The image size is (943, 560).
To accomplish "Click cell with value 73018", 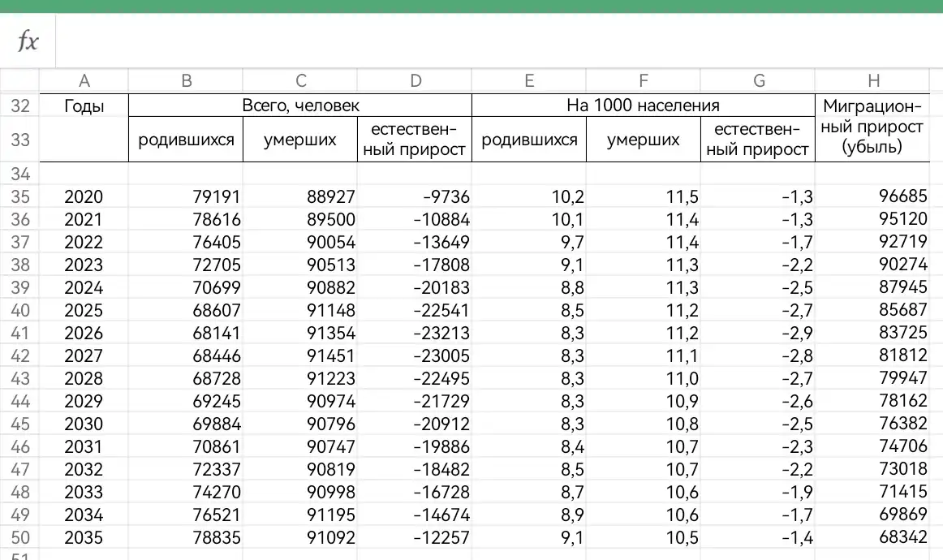I will pyautogui.click(x=872, y=470).
